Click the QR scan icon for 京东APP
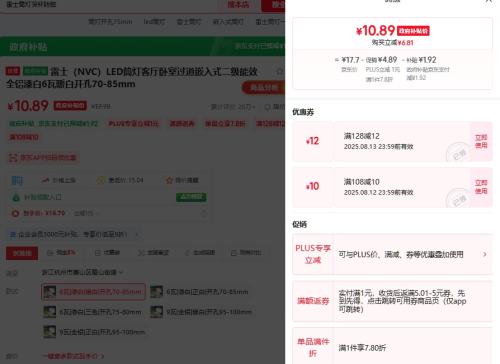500x364 pixels. click(x=13, y=158)
